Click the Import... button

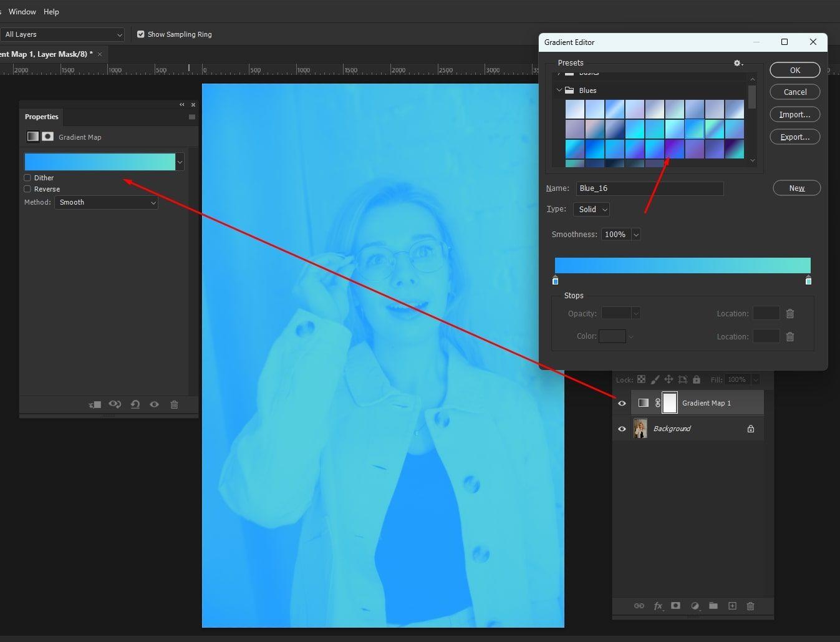[795, 114]
